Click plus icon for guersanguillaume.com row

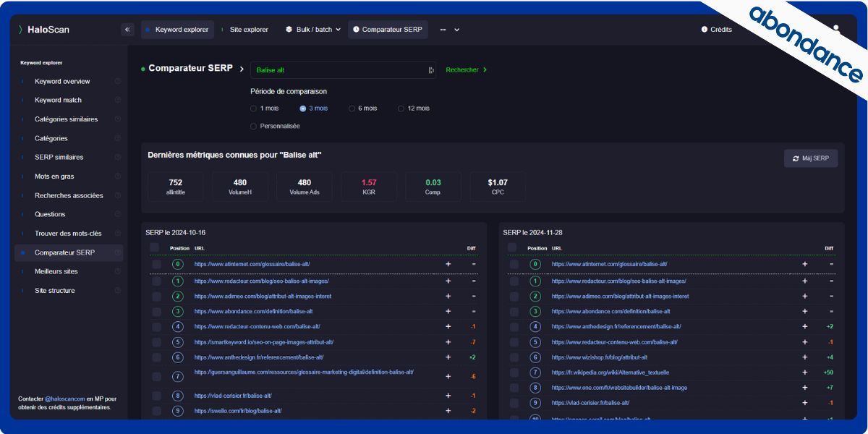448,376
